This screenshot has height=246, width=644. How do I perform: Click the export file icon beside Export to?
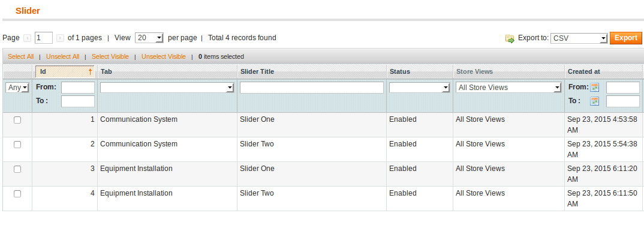point(510,38)
